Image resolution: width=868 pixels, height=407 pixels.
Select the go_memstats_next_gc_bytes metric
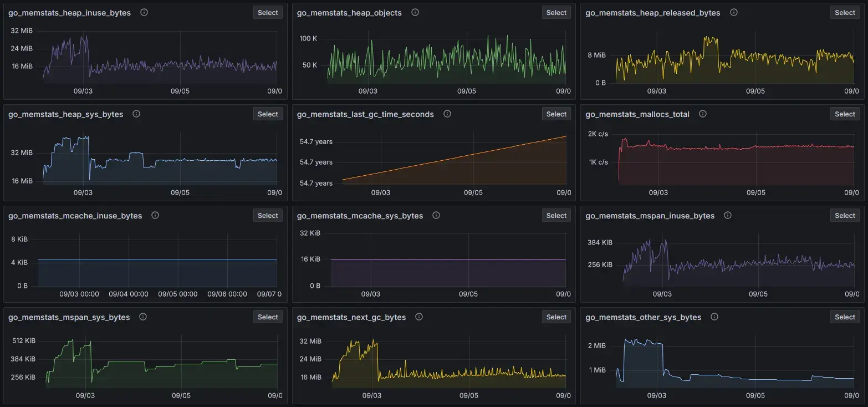(x=556, y=317)
